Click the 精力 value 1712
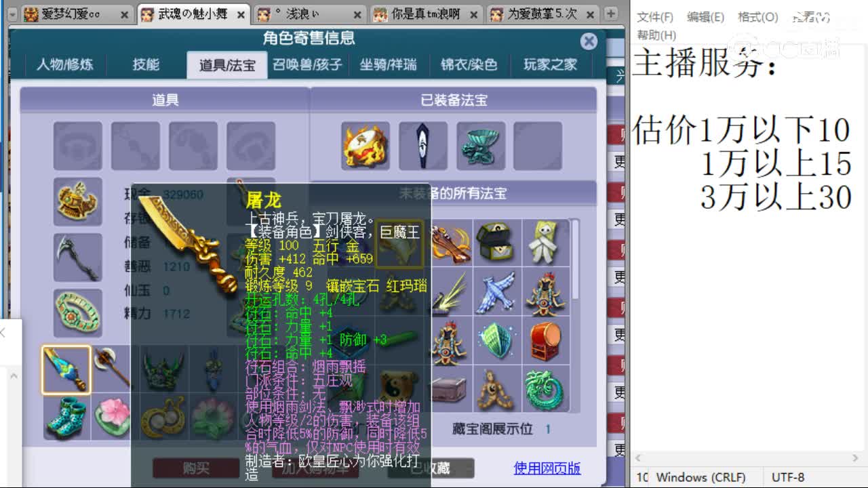Screen dimensions: 868x488 click(176, 314)
